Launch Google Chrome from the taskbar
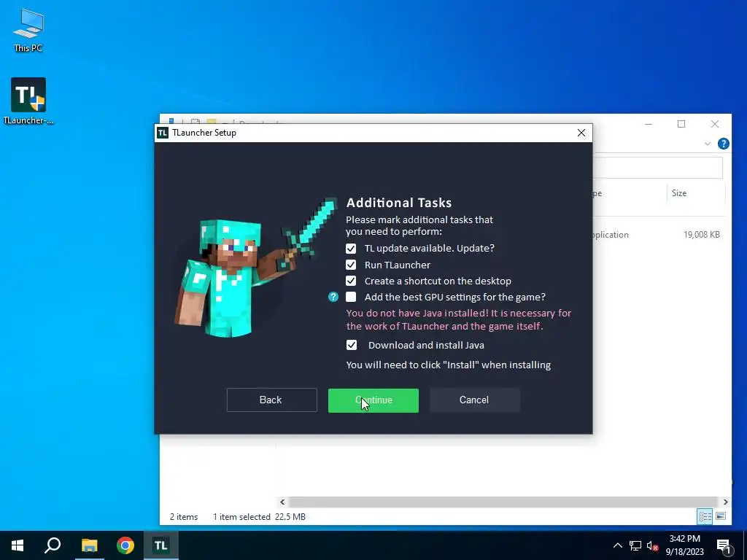The image size is (747, 560). [x=125, y=545]
